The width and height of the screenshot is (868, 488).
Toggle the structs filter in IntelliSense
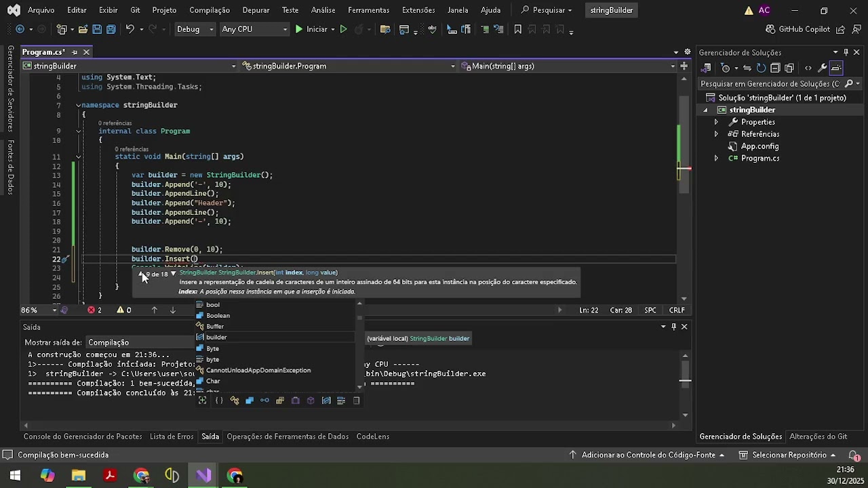(x=250, y=401)
